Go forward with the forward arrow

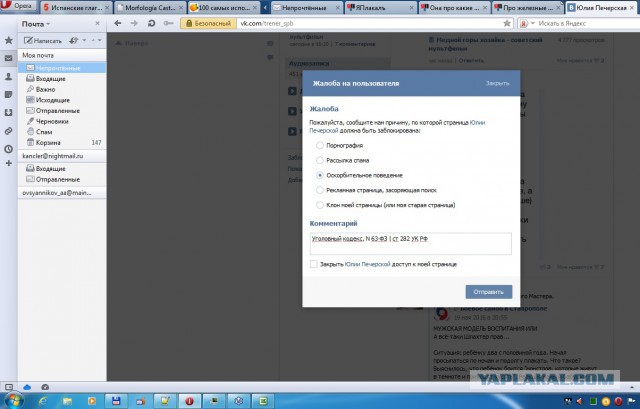click(x=134, y=23)
